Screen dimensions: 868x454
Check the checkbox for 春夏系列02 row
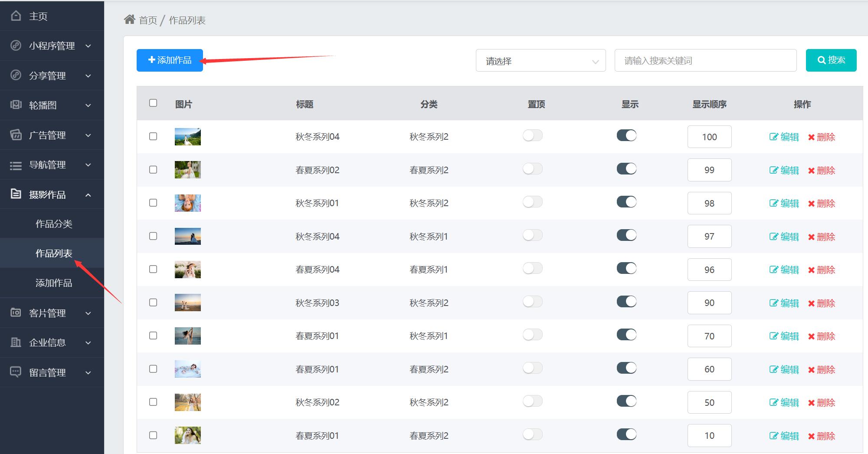coord(153,170)
